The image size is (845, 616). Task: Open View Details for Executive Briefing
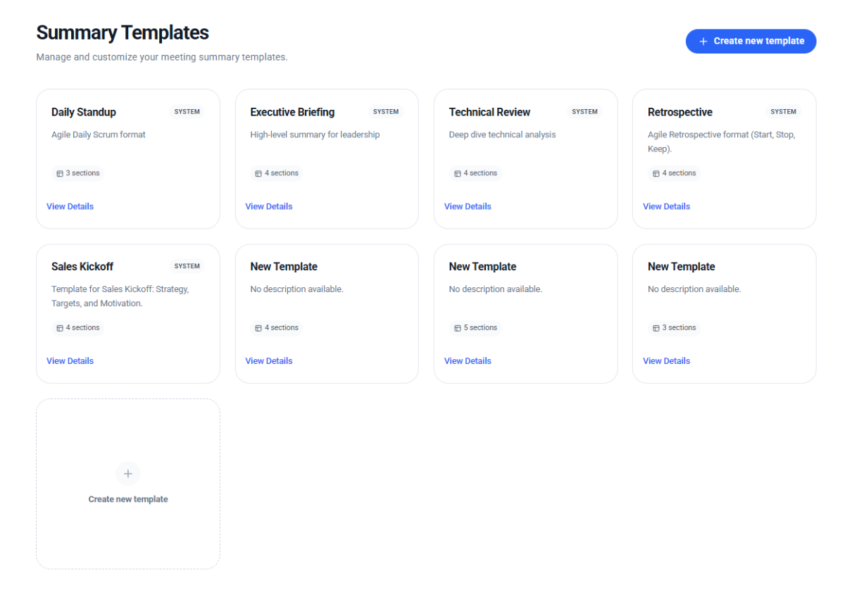coord(269,206)
